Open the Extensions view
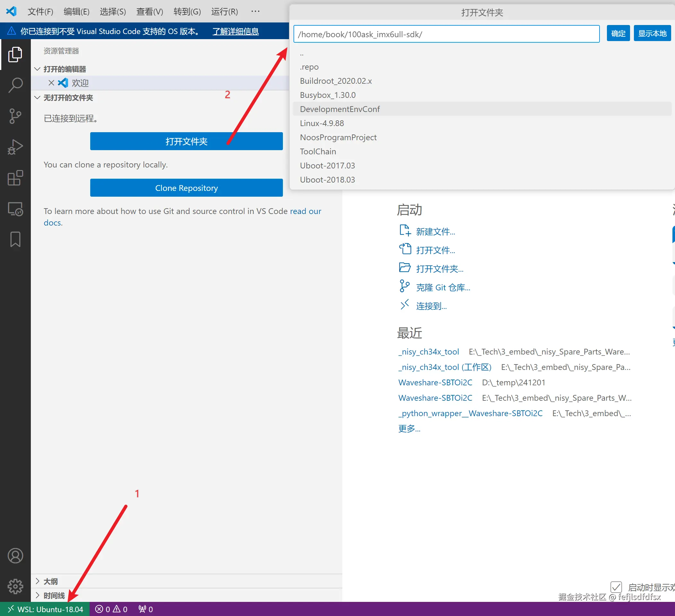 [15, 178]
